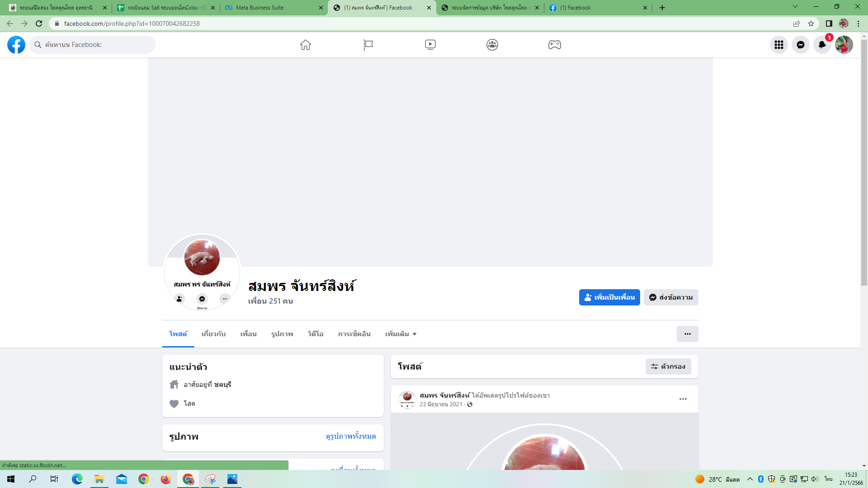Image resolution: width=868 pixels, height=488 pixels.
Task: Open the Facebook menu grid icon
Action: (x=778, y=45)
